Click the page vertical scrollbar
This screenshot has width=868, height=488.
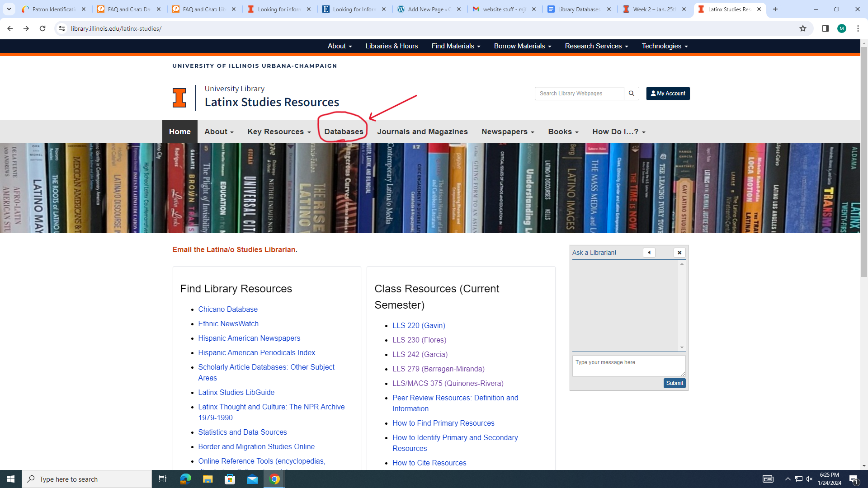pos(864,163)
